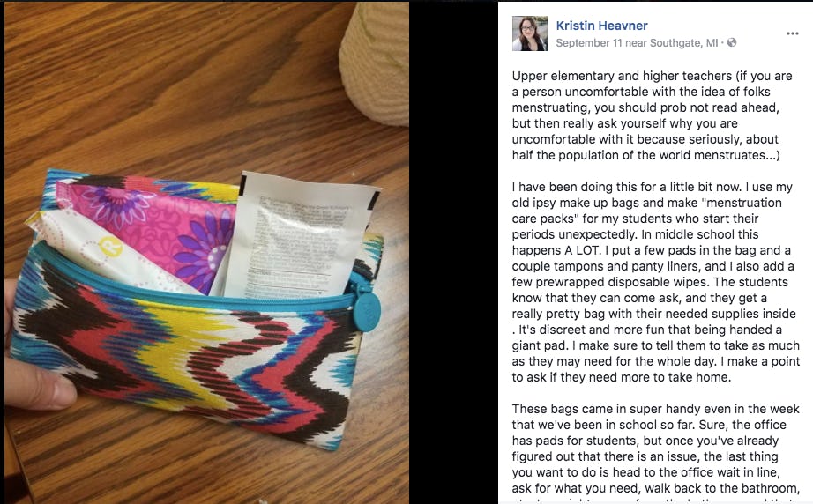Open the three-dot post options menu

click(792, 33)
